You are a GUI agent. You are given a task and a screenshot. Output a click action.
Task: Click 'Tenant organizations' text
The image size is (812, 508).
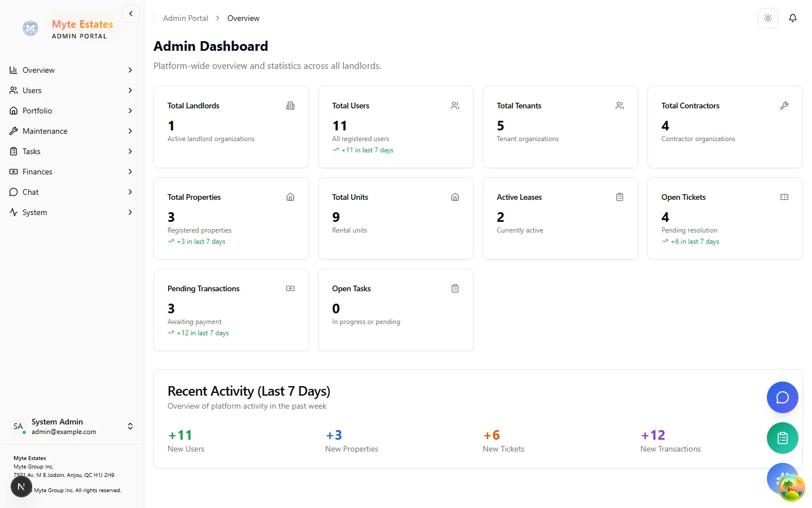tap(528, 139)
